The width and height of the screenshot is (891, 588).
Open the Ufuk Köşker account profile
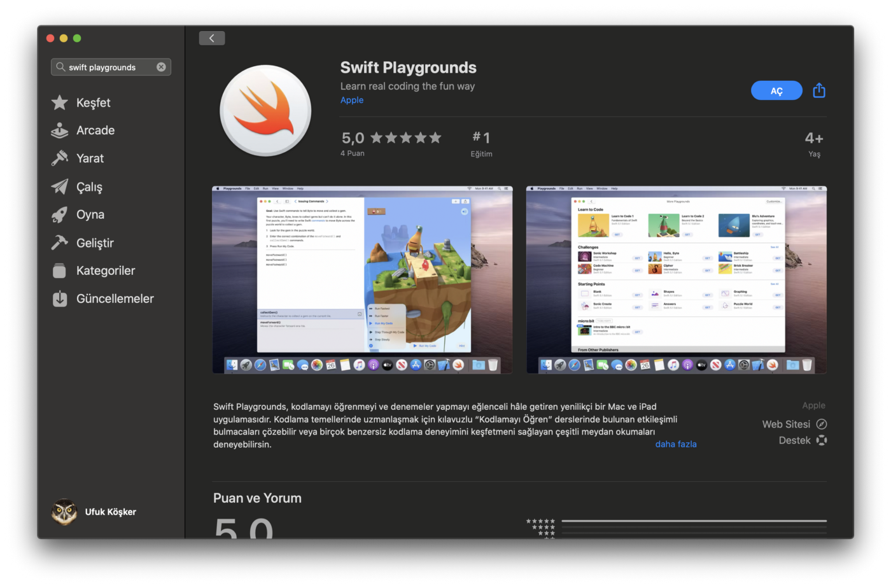(x=94, y=512)
